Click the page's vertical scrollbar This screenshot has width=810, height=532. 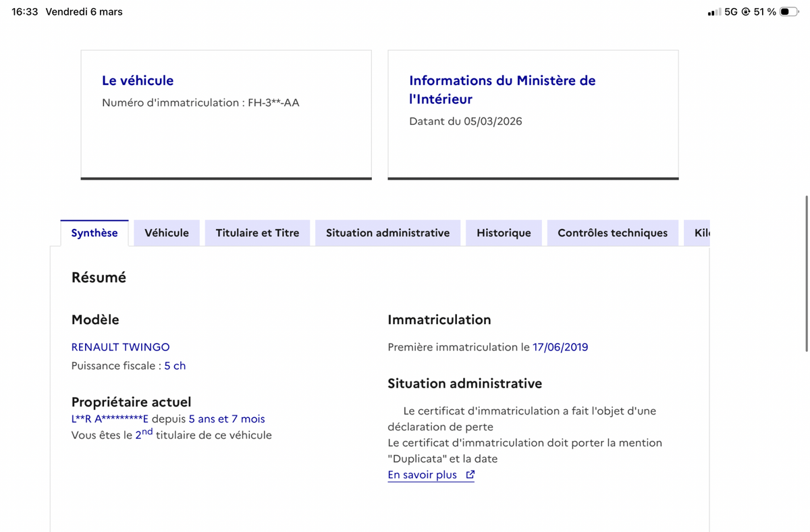click(x=807, y=273)
